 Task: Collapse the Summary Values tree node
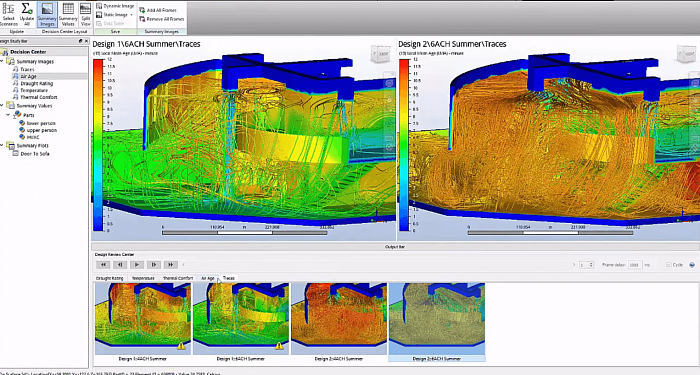(x=2, y=106)
